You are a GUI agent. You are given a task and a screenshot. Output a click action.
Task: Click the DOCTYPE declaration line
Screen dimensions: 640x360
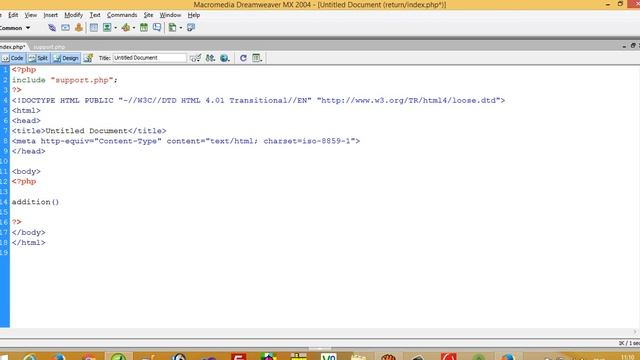(258, 100)
